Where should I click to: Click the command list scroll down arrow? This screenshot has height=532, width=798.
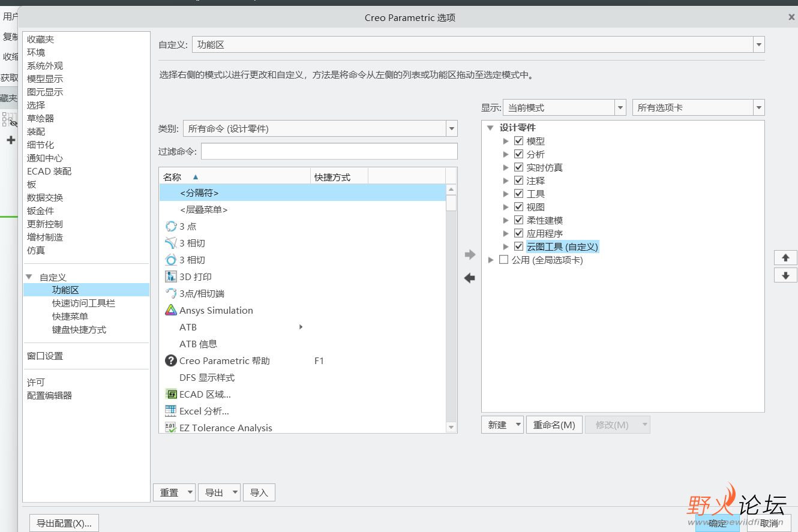451,427
